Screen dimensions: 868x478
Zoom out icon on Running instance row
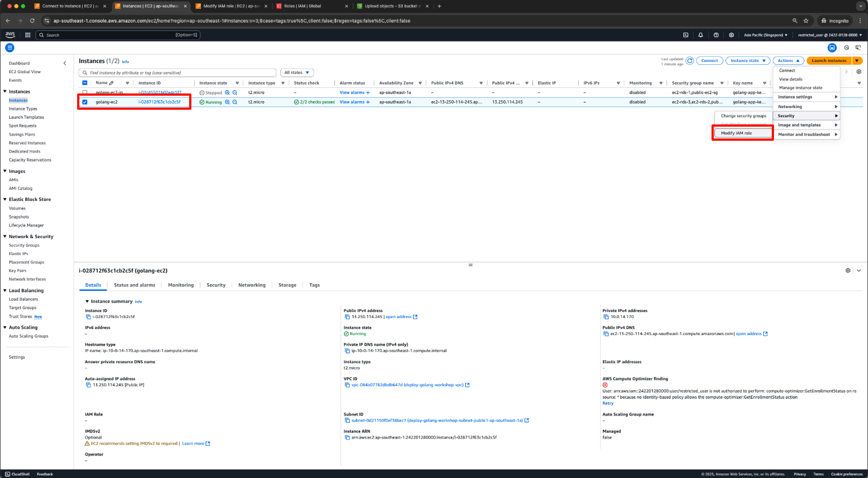pos(235,102)
